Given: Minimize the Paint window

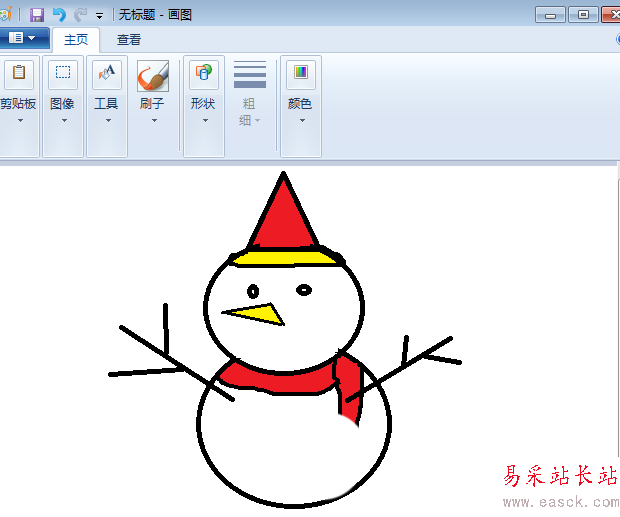Looking at the screenshot, I should [550, 15].
